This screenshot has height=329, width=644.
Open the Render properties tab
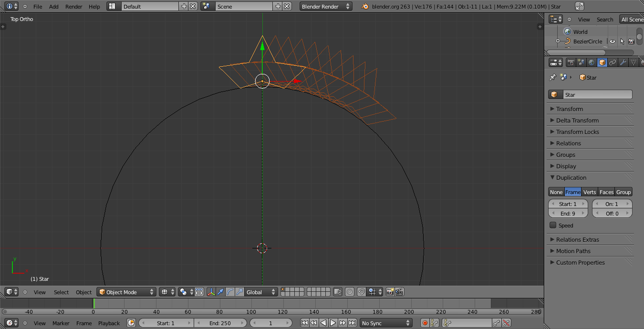point(571,62)
